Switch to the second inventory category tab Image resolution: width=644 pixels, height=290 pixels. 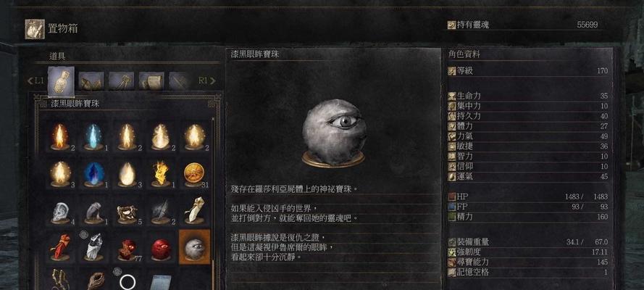click(91, 81)
